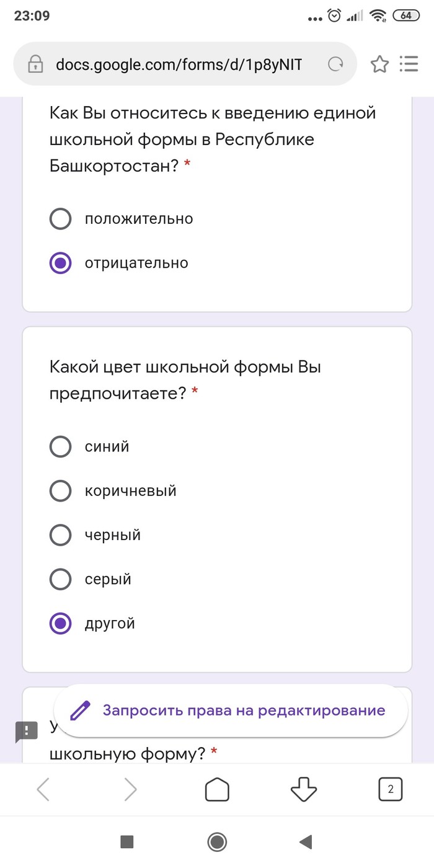The height and width of the screenshot is (868, 434).
Task: Navigate back with the left arrow
Action: 43,789
